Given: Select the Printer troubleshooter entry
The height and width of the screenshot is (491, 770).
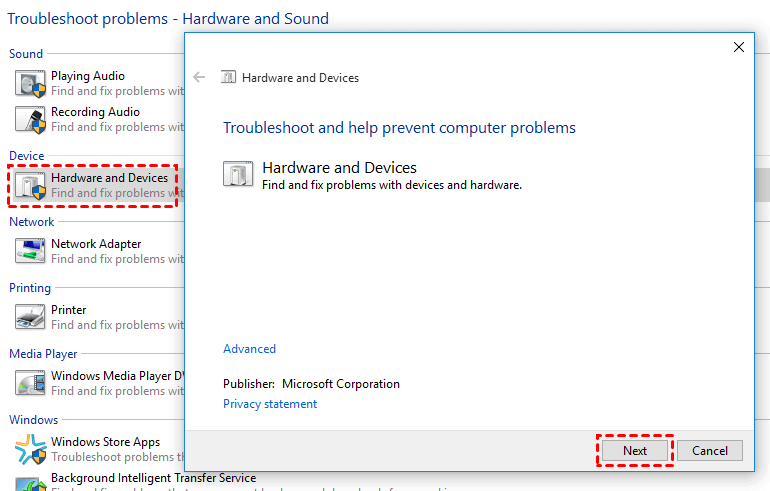Looking at the screenshot, I should tap(69, 310).
